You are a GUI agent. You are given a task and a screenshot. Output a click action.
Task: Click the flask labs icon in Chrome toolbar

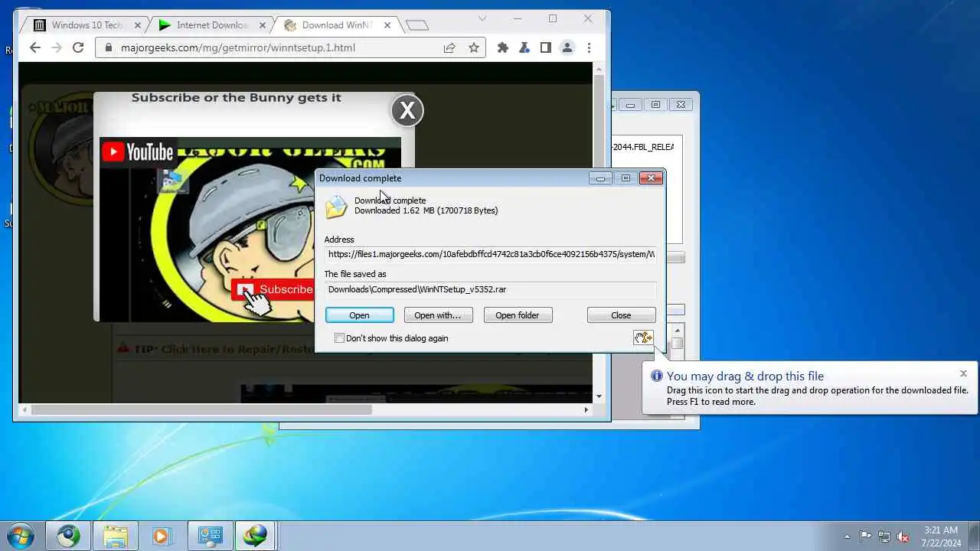pos(524,47)
